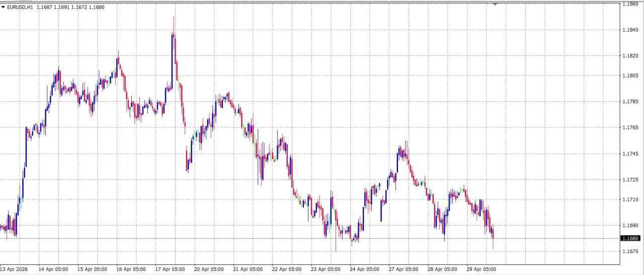
Task: Click the 1.1785 price axis label
Action: [630, 101]
